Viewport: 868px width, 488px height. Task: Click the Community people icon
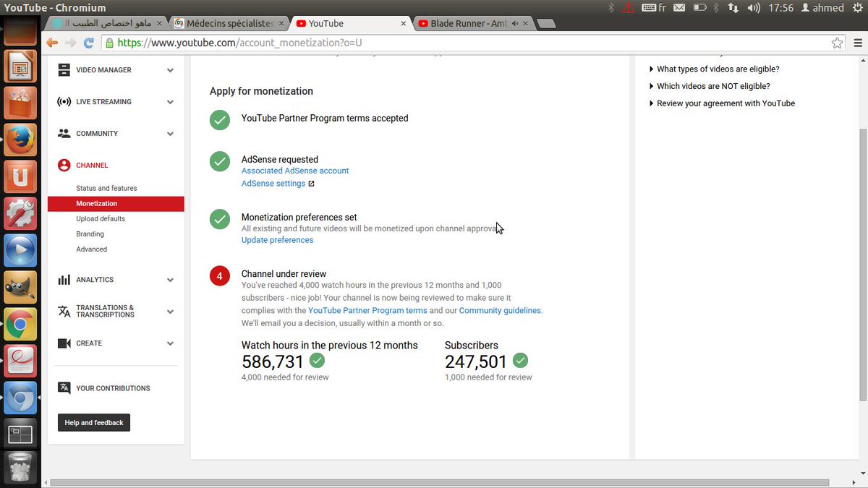(x=64, y=134)
